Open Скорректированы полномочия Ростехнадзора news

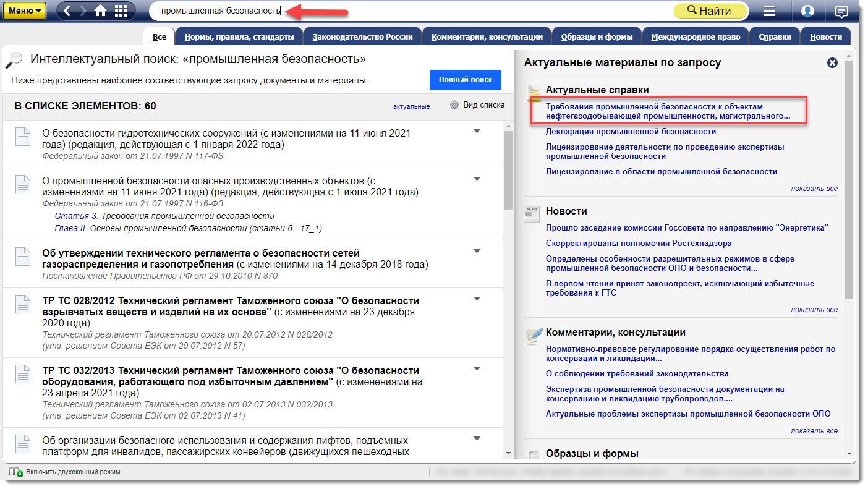pyautogui.click(x=639, y=243)
